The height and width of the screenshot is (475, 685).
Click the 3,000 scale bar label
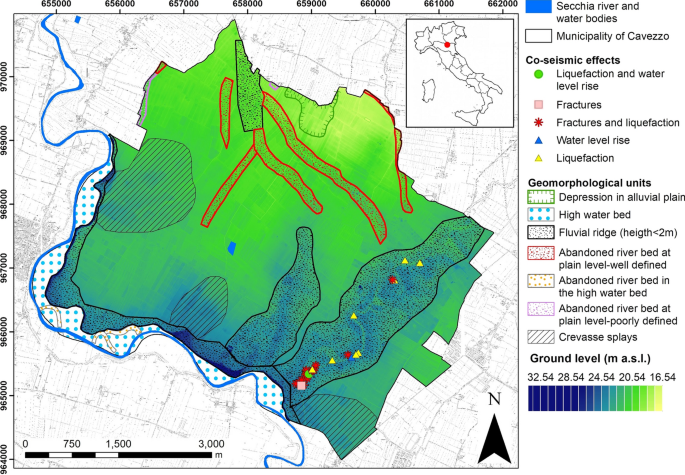coord(211,444)
